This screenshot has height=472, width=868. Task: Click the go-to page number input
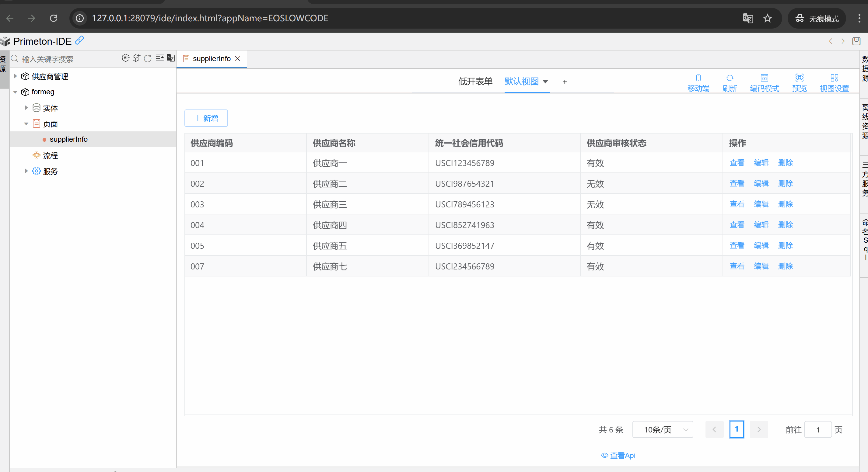(x=817, y=430)
